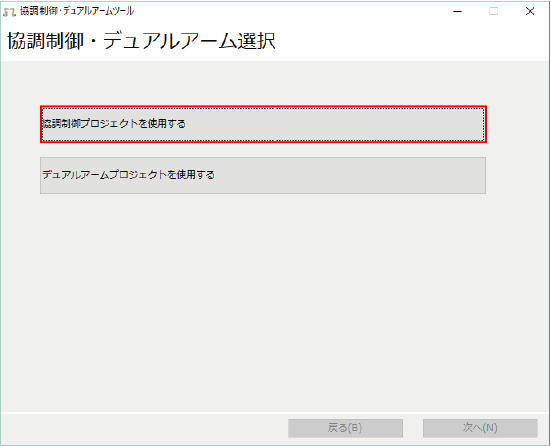Click the footer area left of 戻る(B)
The height and width of the screenshot is (446, 551).
coord(144,428)
